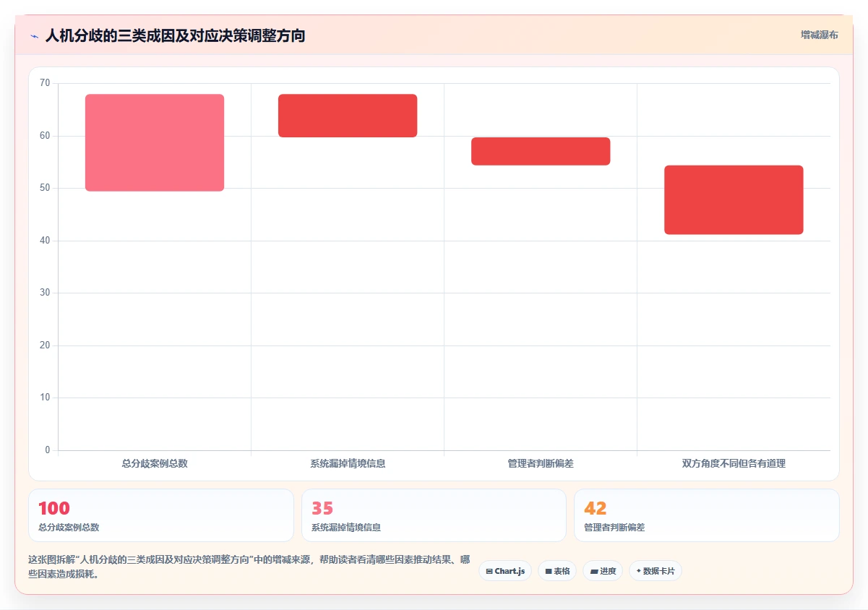Click x-axis label 双方角度不同但各有道理
Viewport: 868px width, 610px height.
tap(734, 463)
